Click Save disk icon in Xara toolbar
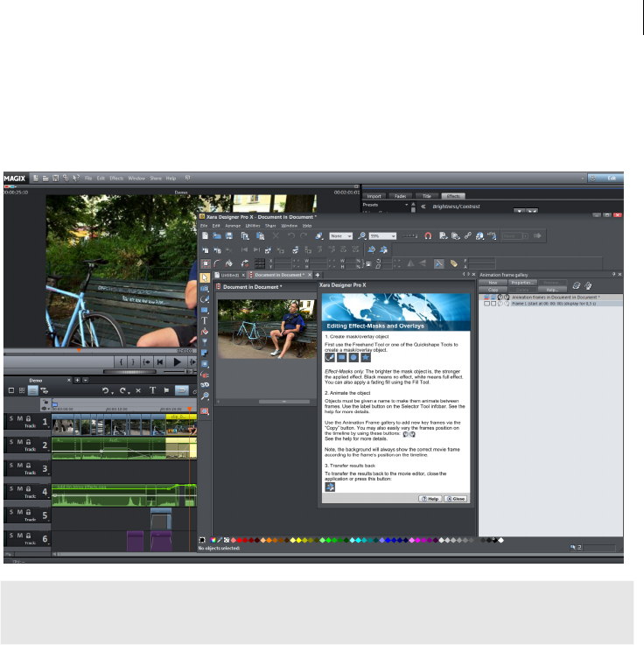The image size is (644, 645). tap(229, 235)
